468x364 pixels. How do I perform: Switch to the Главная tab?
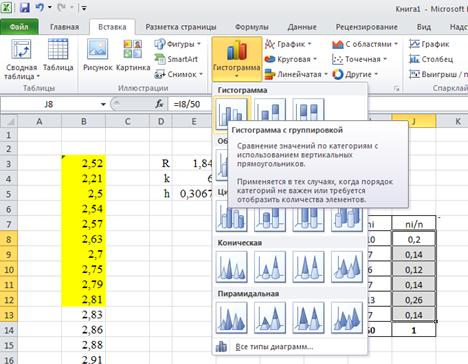pos(64,27)
